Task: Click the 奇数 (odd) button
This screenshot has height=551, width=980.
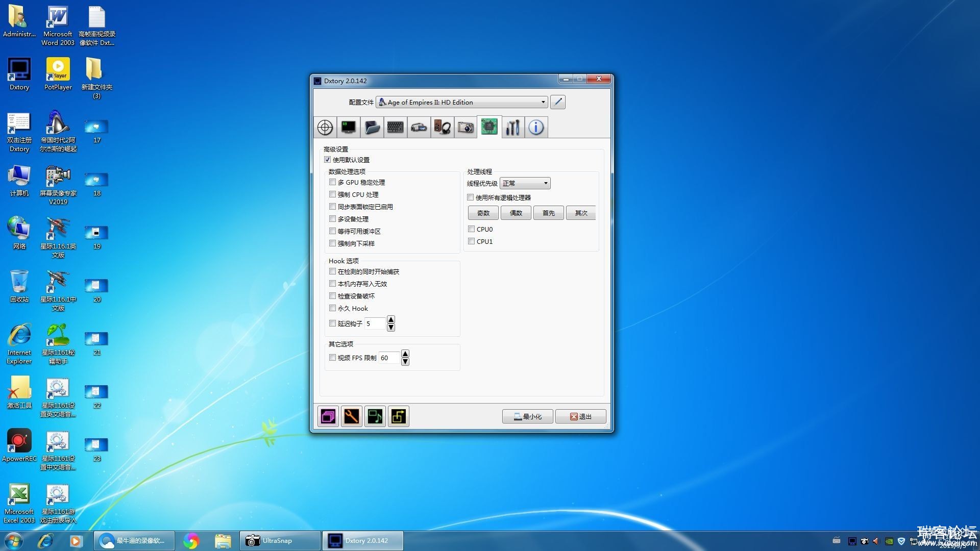Action: tap(483, 213)
